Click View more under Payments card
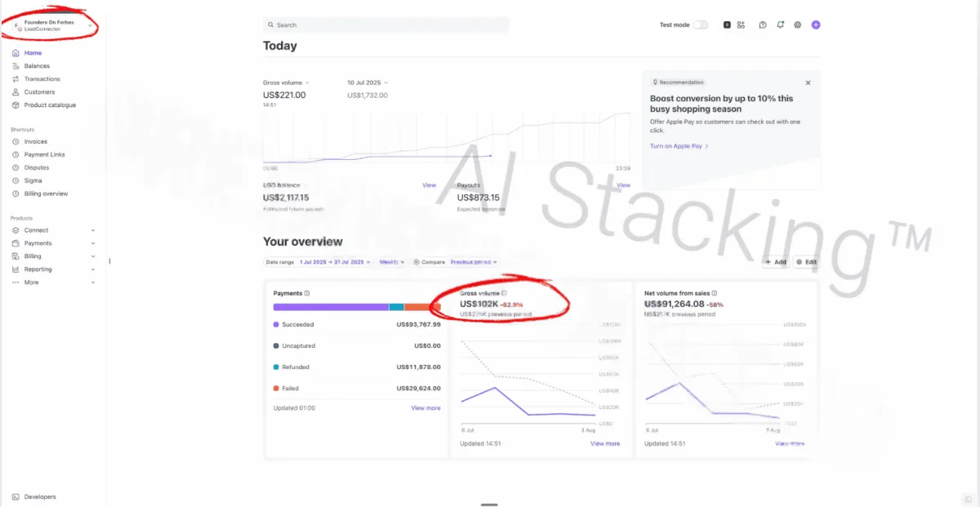 [x=425, y=408]
